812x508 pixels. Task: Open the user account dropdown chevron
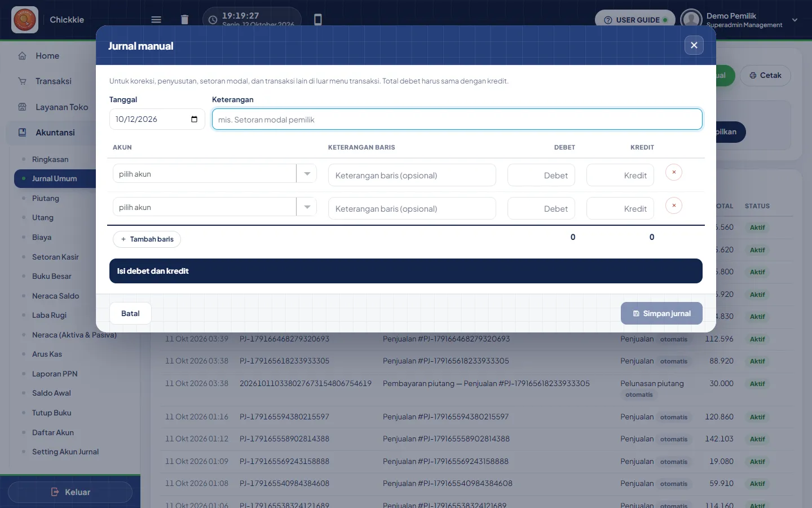[x=795, y=20]
